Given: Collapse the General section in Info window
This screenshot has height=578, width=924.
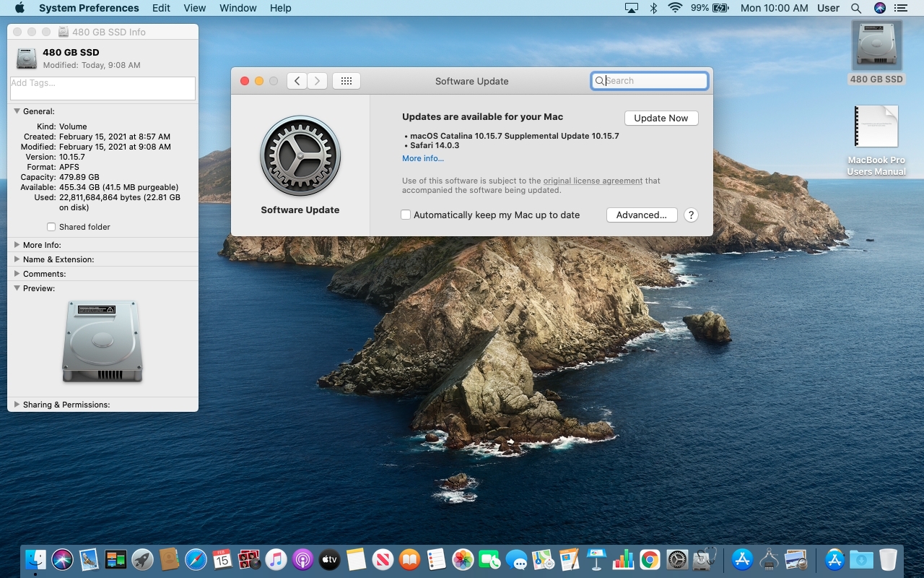Looking at the screenshot, I should coord(17,111).
